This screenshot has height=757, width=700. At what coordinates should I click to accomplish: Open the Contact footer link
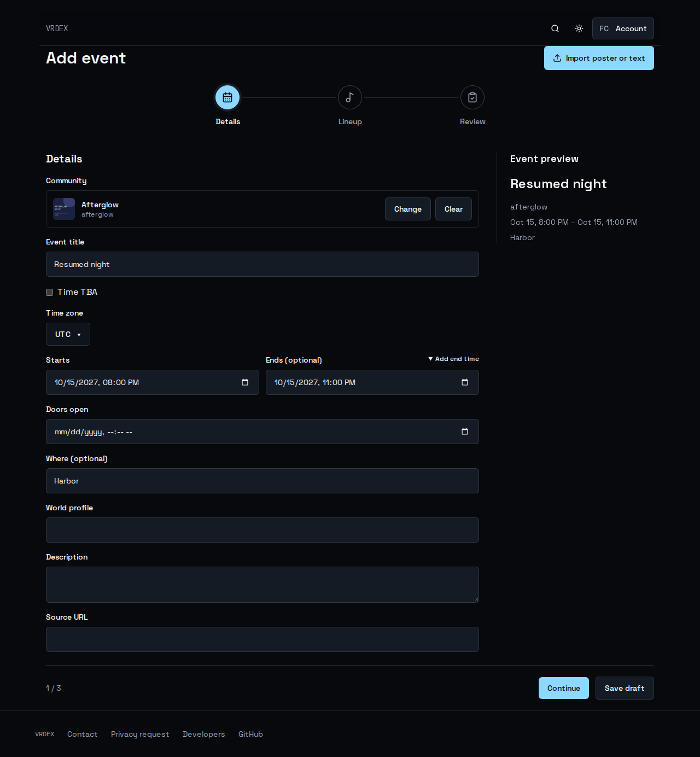point(82,734)
